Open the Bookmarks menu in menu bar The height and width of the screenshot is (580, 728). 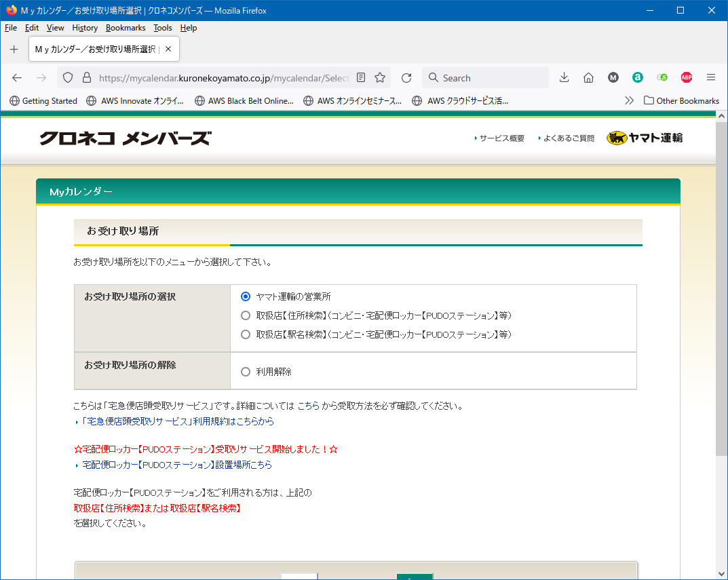tap(126, 28)
